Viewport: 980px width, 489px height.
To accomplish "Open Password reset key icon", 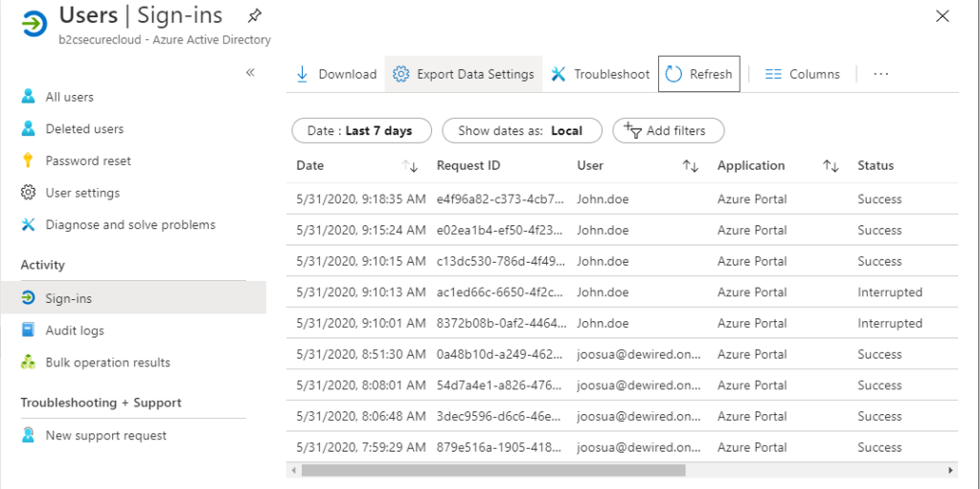I will [28, 161].
